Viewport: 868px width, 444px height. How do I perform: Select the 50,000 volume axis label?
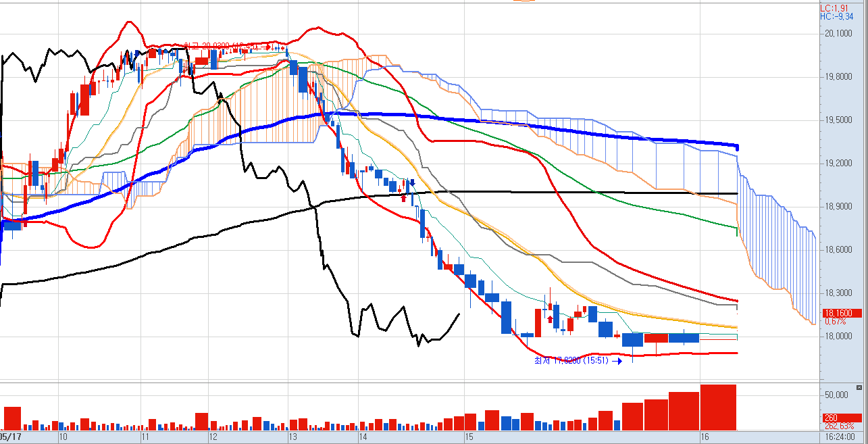pyautogui.click(x=836, y=395)
